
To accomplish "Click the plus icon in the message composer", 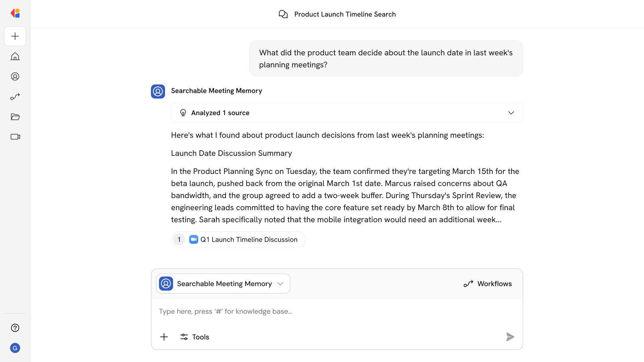I will click(x=164, y=337).
